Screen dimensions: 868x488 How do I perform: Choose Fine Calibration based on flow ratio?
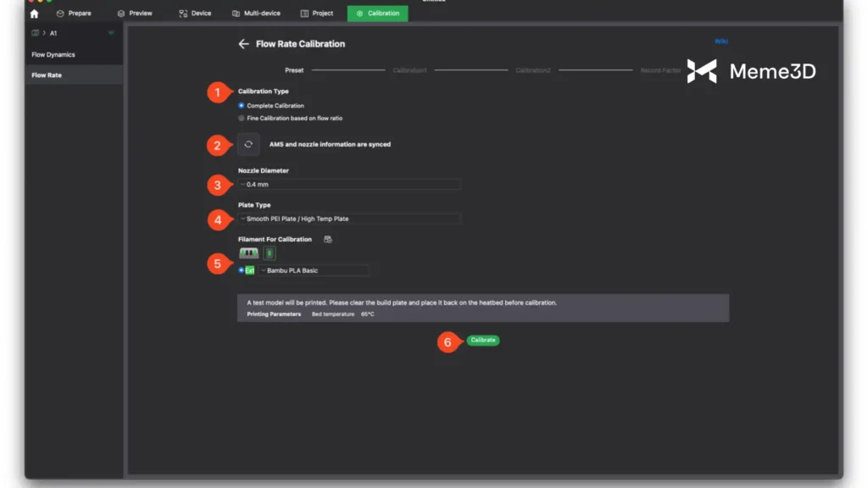pos(242,119)
